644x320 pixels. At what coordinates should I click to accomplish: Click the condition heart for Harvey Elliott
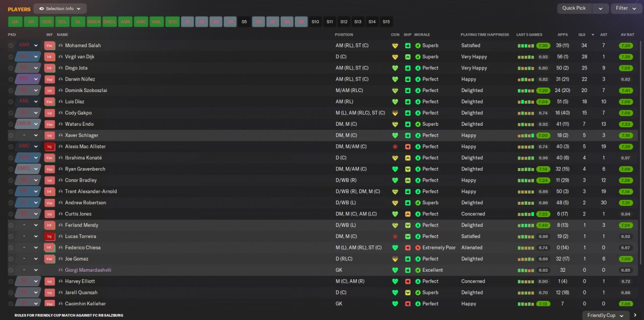coord(395,281)
